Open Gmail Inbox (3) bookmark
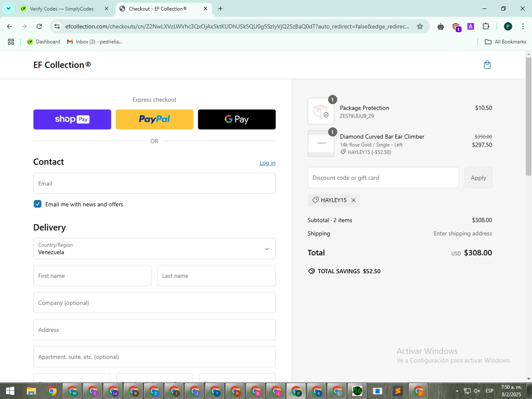 point(95,41)
